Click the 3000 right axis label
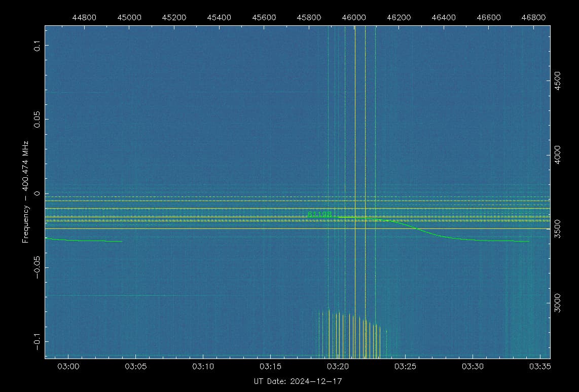This screenshot has height=392, width=579. tap(557, 303)
